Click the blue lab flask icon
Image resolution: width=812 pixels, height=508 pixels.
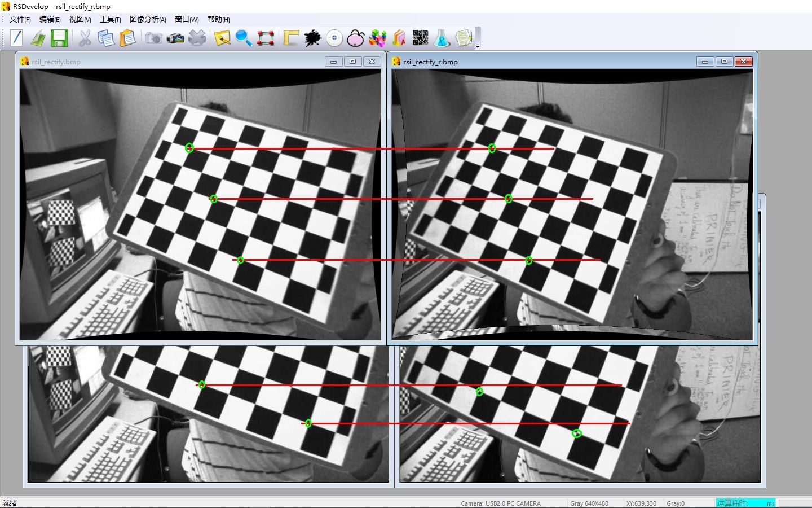(x=442, y=38)
